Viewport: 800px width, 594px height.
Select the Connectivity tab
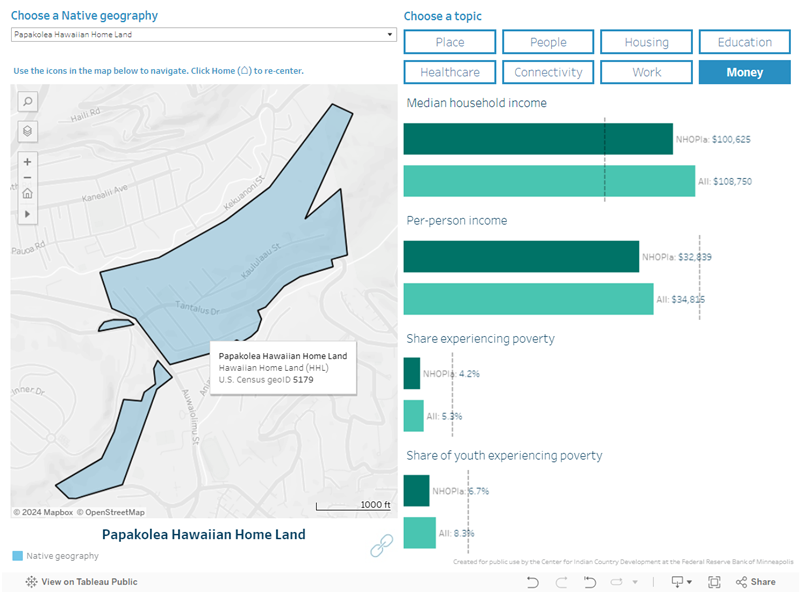548,72
